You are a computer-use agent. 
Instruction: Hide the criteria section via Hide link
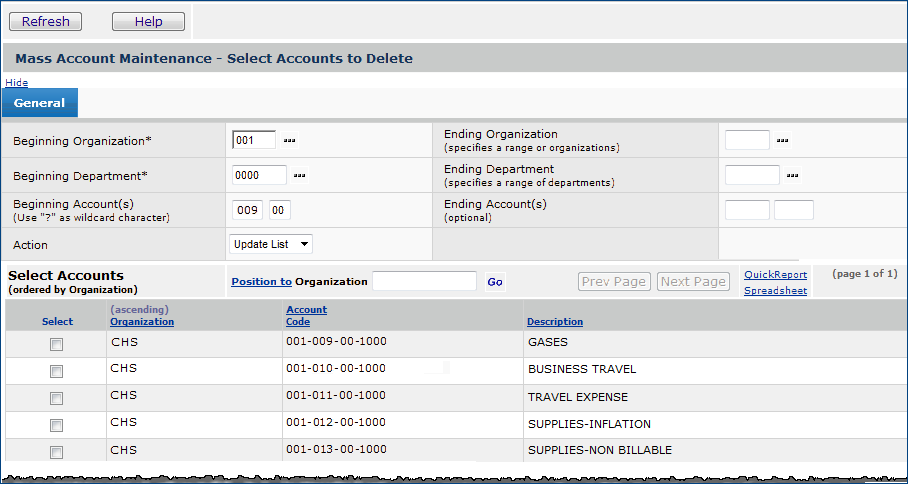tap(16, 82)
